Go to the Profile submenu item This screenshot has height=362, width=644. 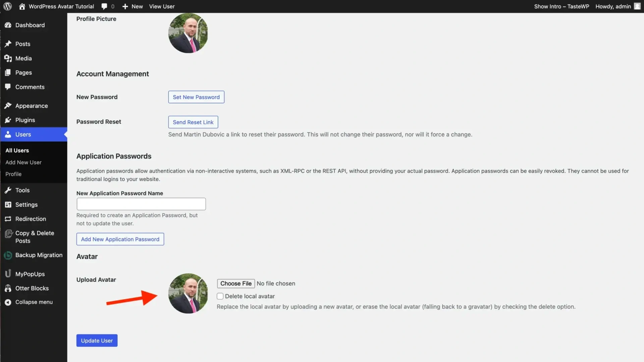(x=13, y=174)
